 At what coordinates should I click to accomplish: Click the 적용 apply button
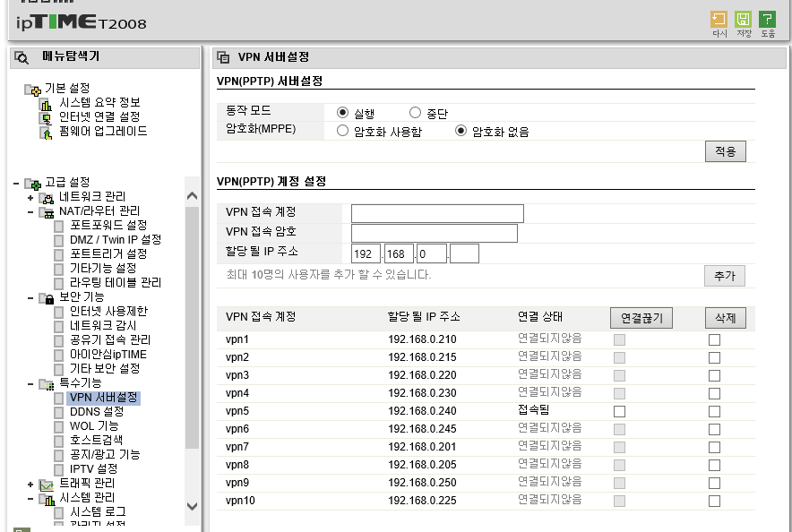[725, 151]
